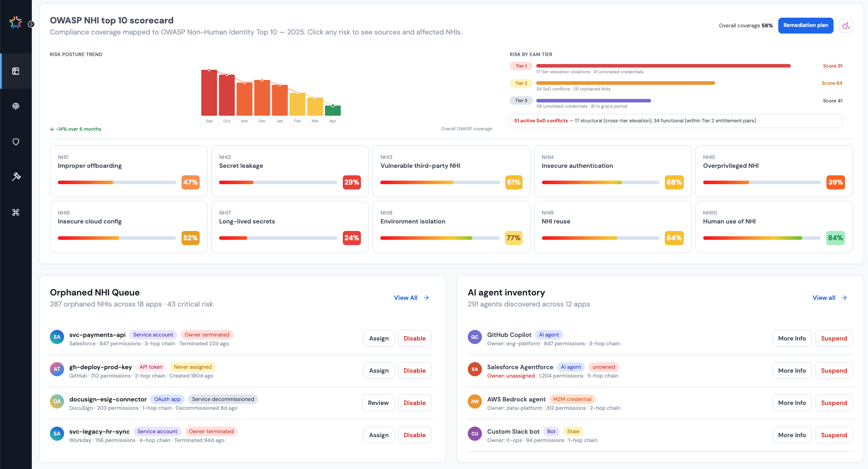This screenshot has height=469, width=868.
Task: Click the Never assigned tag on gh-deploy-prod-key
Action: (193, 367)
